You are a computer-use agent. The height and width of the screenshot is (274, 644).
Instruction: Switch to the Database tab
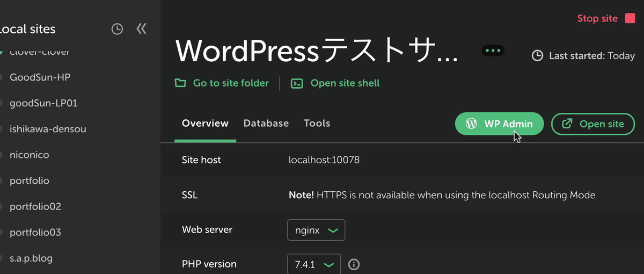(266, 123)
